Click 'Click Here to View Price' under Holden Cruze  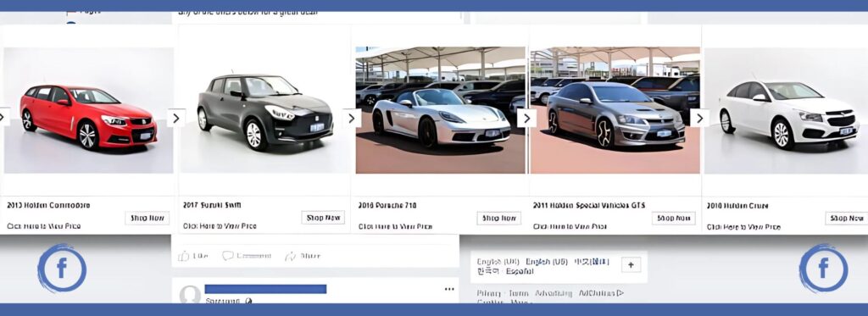[743, 227]
